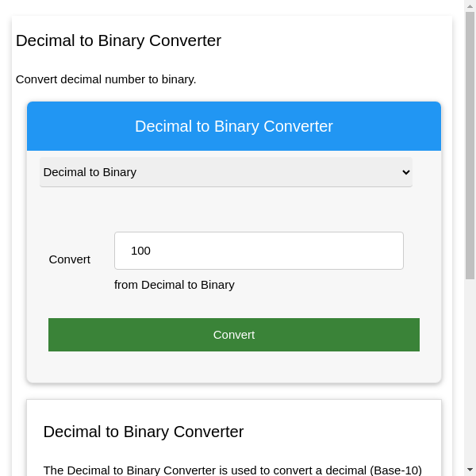Click the word Base-10 in the description

pyautogui.click(x=395, y=470)
